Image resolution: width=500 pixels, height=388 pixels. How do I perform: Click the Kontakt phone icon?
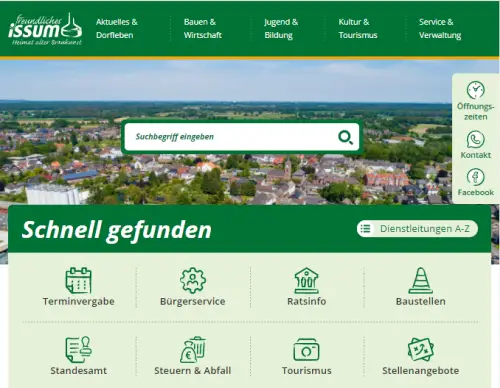475,139
